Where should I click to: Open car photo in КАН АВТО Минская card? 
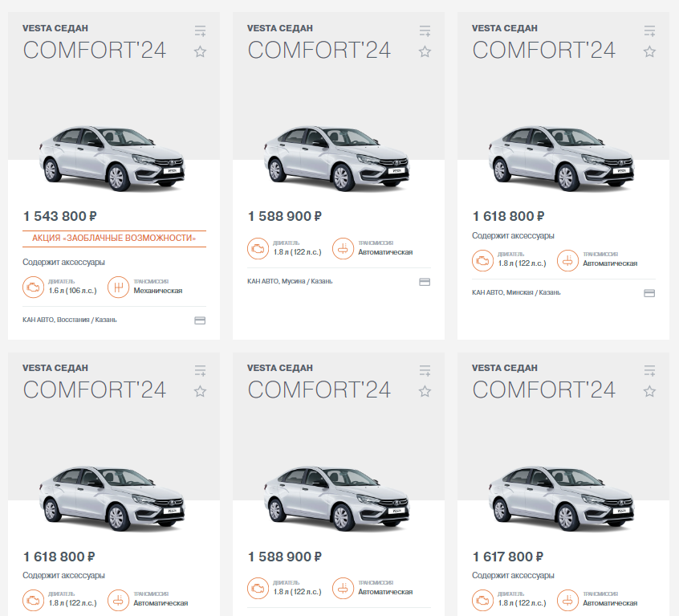pyautogui.click(x=562, y=158)
